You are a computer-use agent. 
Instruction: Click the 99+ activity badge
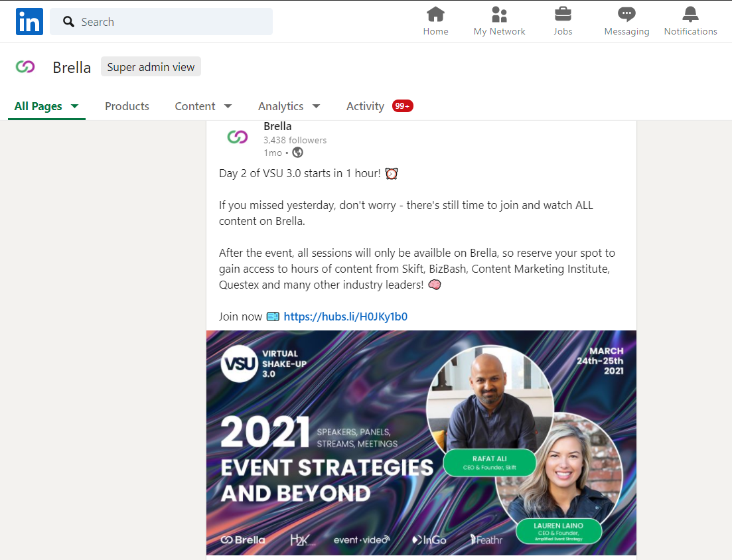click(402, 106)
